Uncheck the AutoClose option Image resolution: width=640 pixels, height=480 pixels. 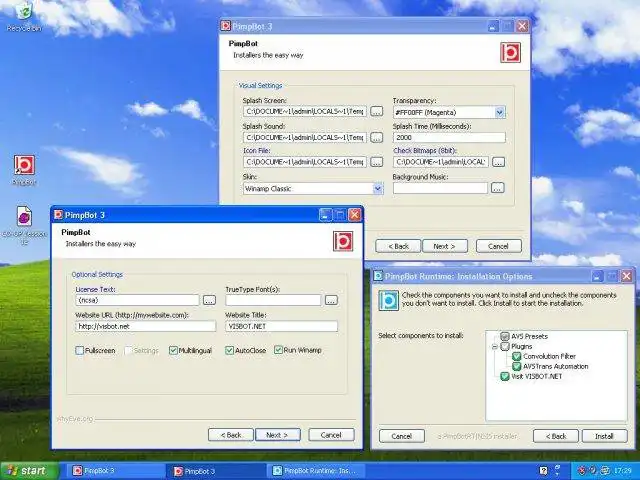coord(229,350)
